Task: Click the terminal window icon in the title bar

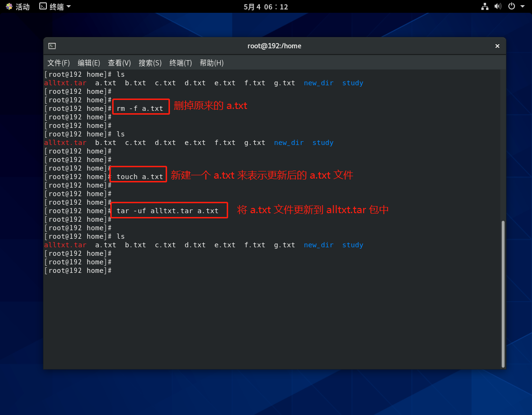Action: 52,46
